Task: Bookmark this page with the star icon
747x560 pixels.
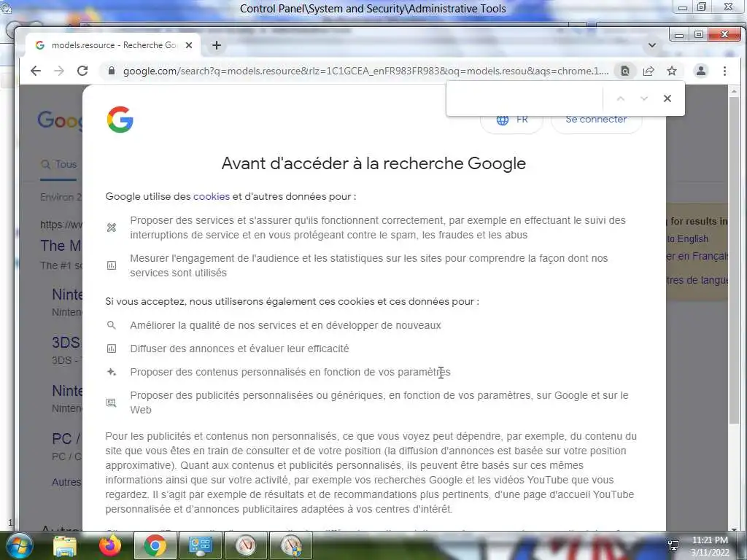Action: pos(672,71)
